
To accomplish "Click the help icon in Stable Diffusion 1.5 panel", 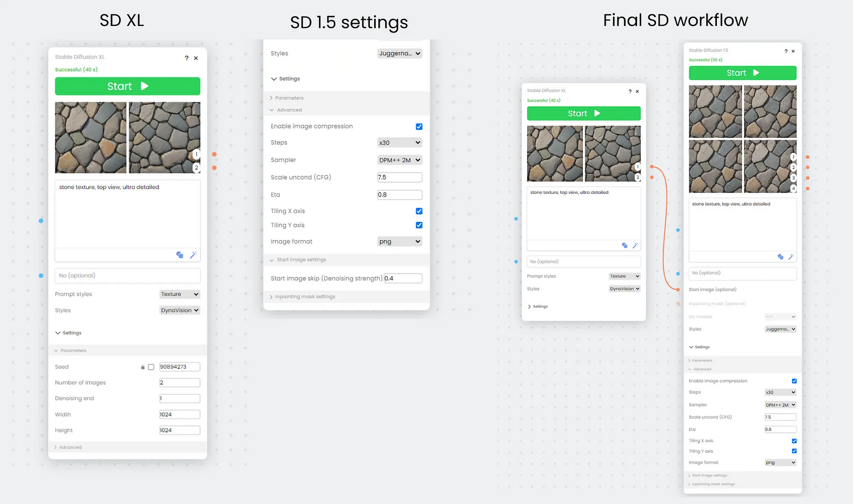I will click(786, 51).
